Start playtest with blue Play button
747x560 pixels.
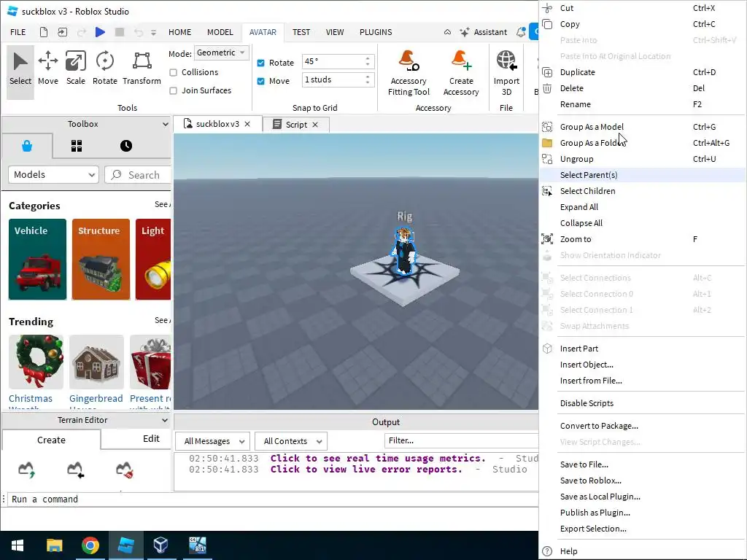tap(100, 32)
